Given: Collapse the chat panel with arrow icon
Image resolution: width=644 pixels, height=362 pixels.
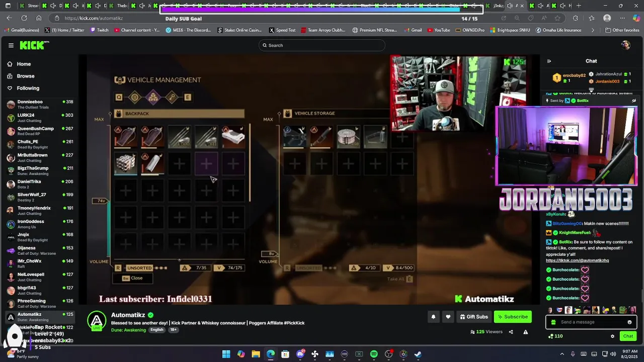Looking at the screenshot, I should (549, 61).
